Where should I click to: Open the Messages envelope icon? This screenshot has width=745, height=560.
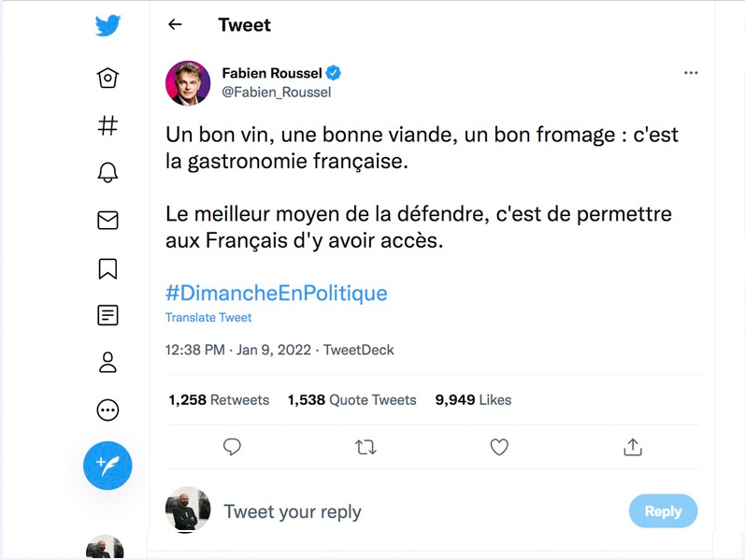pos(107,221)
